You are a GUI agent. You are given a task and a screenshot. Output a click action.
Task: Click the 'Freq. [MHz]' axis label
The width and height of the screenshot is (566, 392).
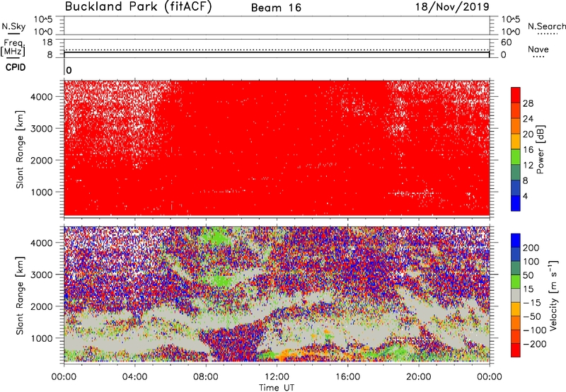13,47
